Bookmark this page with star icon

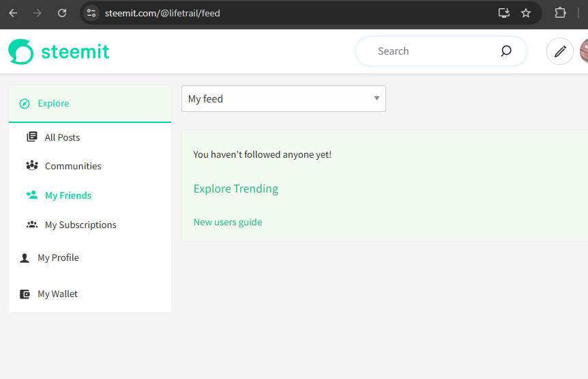coord(526,13)
